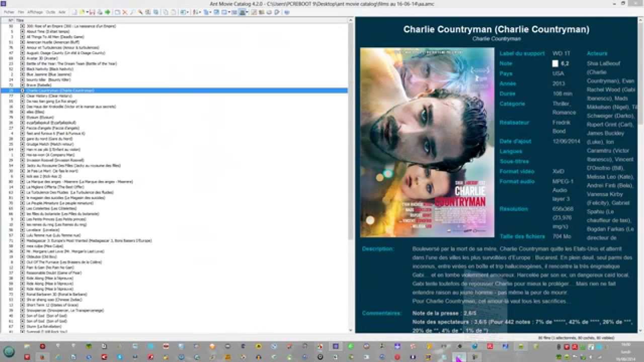Open the Fichier menu
Image resolution: width=644 pixels, height=362 pixels.
coord(9,12)
